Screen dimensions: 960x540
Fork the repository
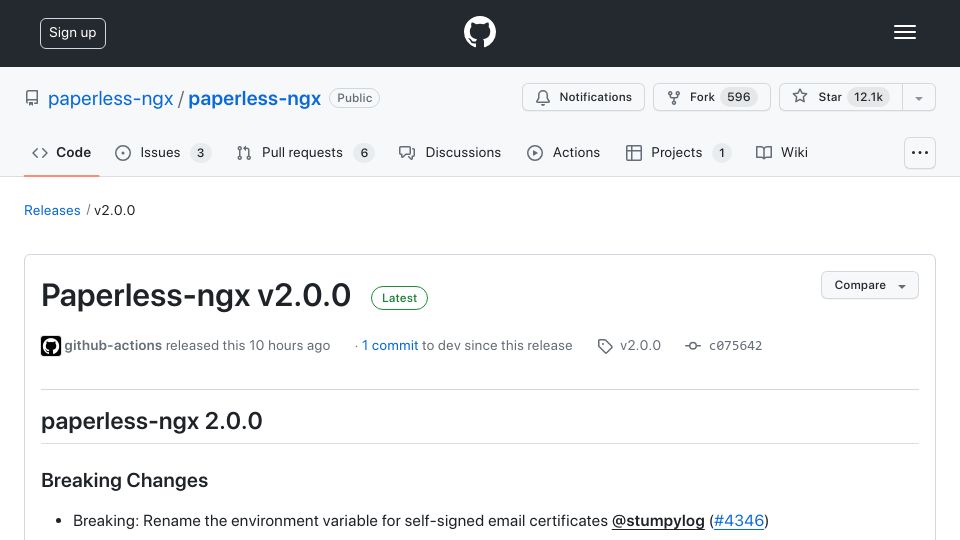click(711, 97)
